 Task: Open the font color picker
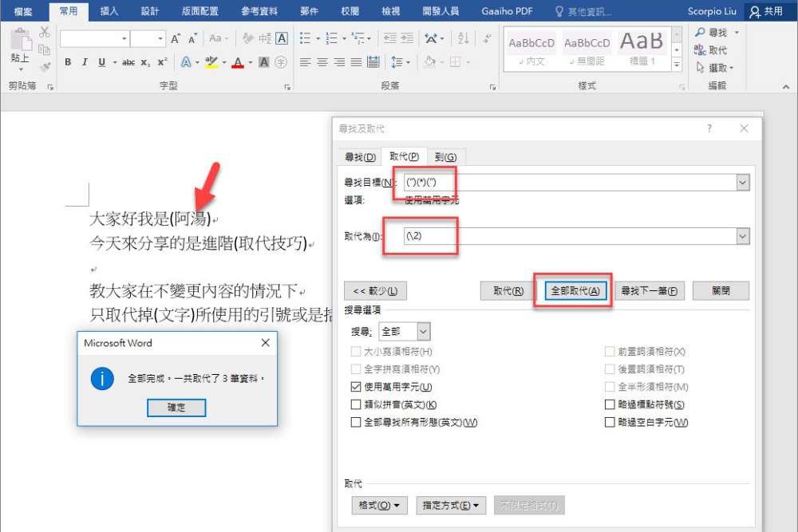pyautogui.click(x=237, y=62)
